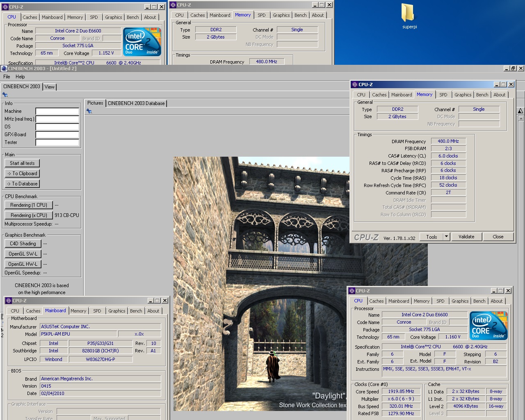Open the superpi folder on the desktop
This screenshot has height=420, width=525.
pos(409,16)
